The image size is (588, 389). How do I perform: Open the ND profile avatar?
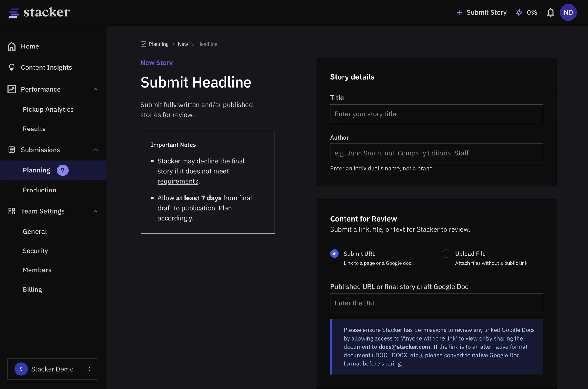pos(568,12)
